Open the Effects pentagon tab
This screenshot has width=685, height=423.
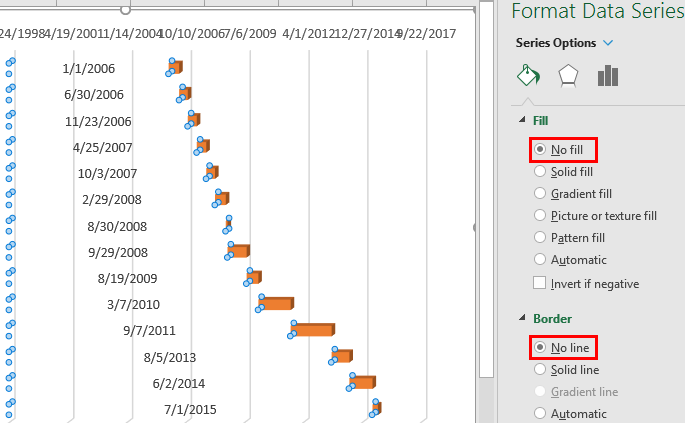point(568,76)
